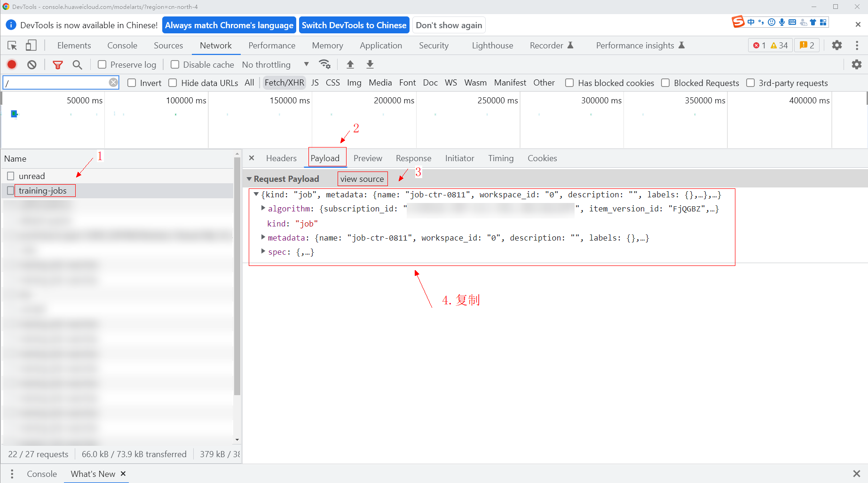
Task: Click the request list vertical scrollbar
Action: tap(237, 277)
